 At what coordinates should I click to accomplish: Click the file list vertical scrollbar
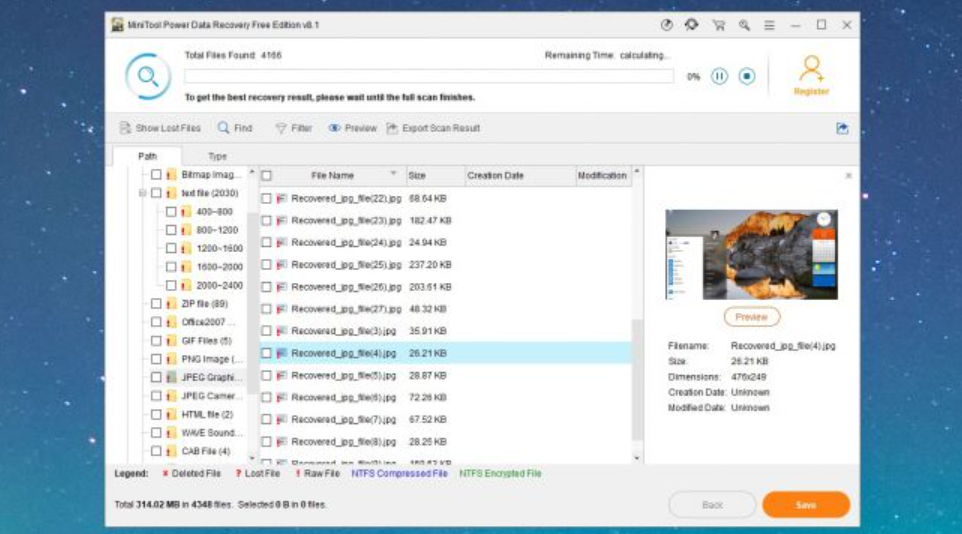[637, 380]
